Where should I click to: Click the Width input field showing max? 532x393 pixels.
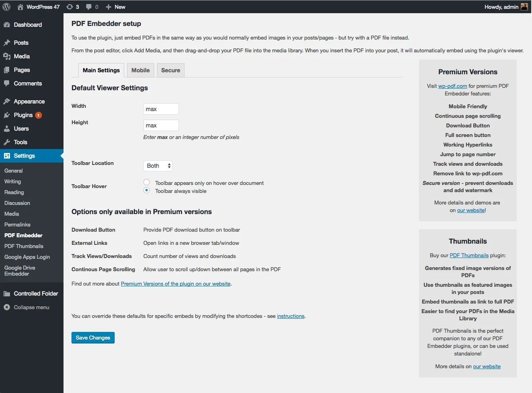(x=161, y=109)
